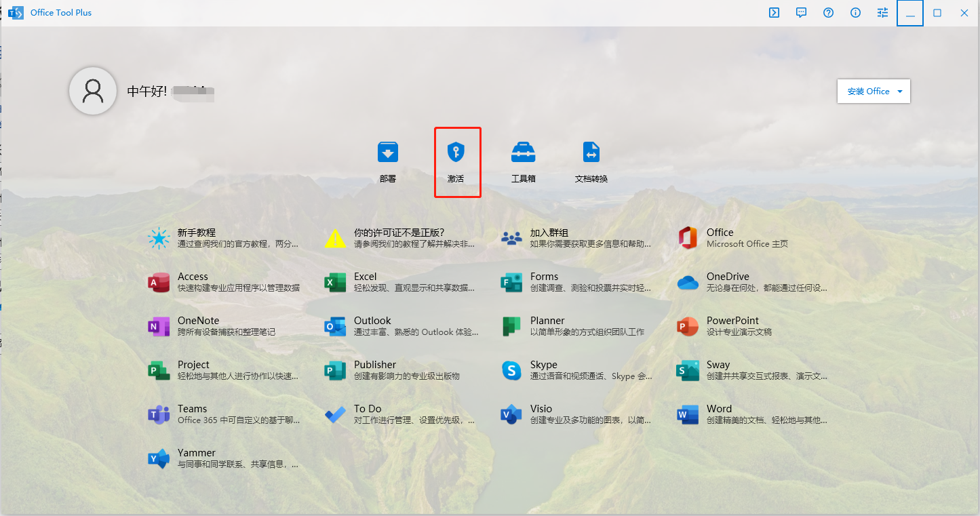Viewport: 980px width, 516px height.
Task: Launch Word from its icon
Action: pos(688,414)
